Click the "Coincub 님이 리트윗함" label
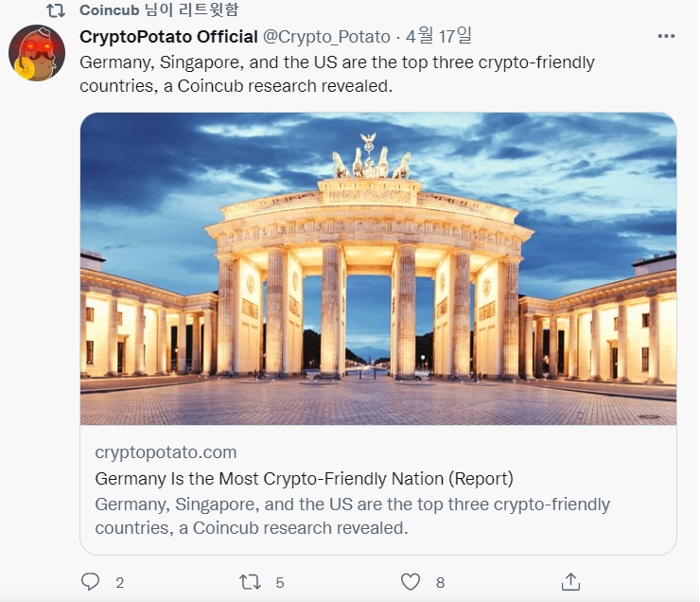 159,10
